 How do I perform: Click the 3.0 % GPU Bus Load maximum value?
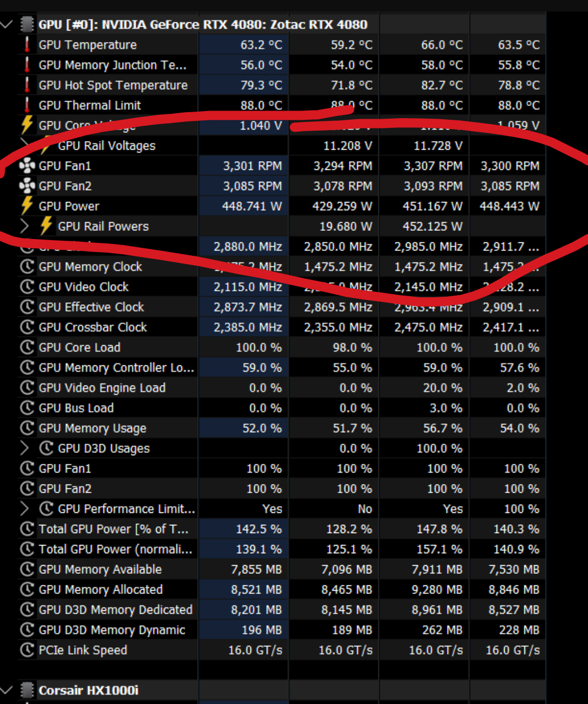[x=446, y=408]
